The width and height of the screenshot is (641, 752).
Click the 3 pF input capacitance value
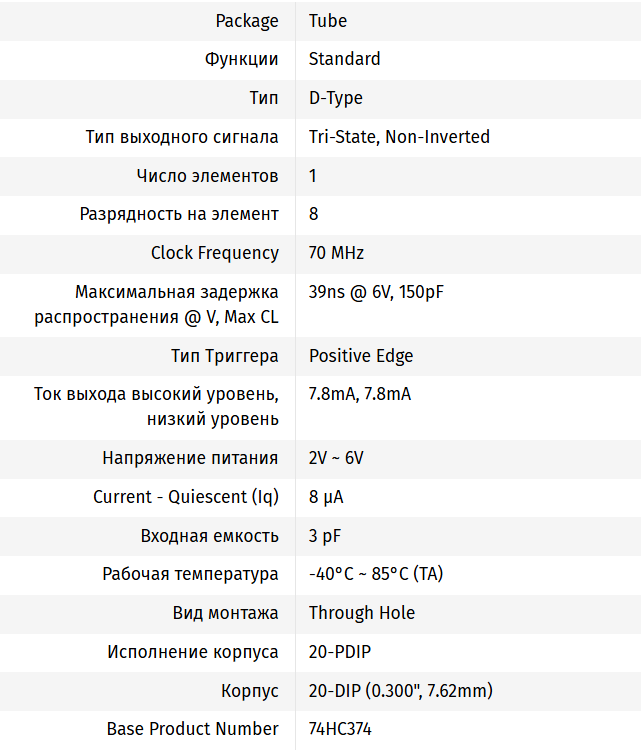[325, 536]
